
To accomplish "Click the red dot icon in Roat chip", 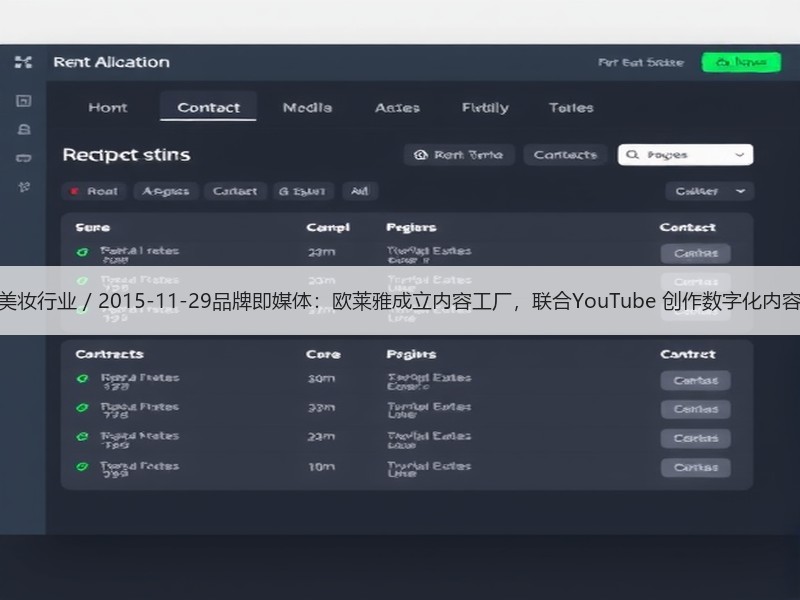I will click(x=74, y=191).
